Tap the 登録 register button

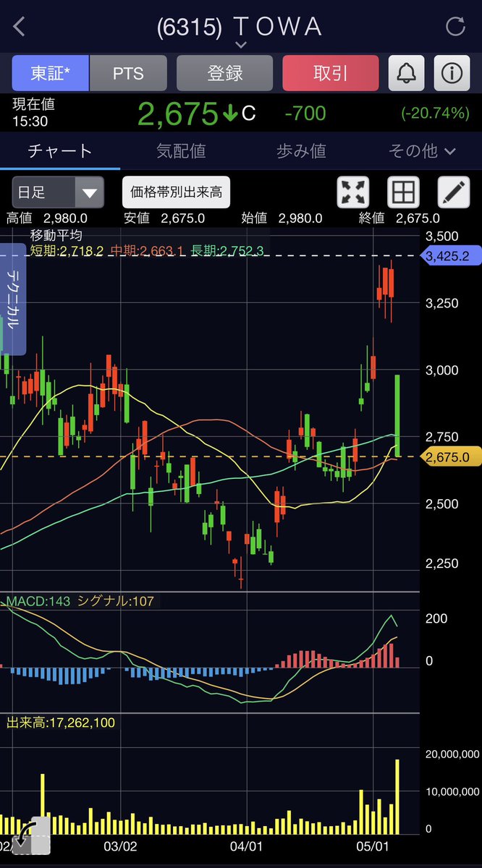coord(224,73)
